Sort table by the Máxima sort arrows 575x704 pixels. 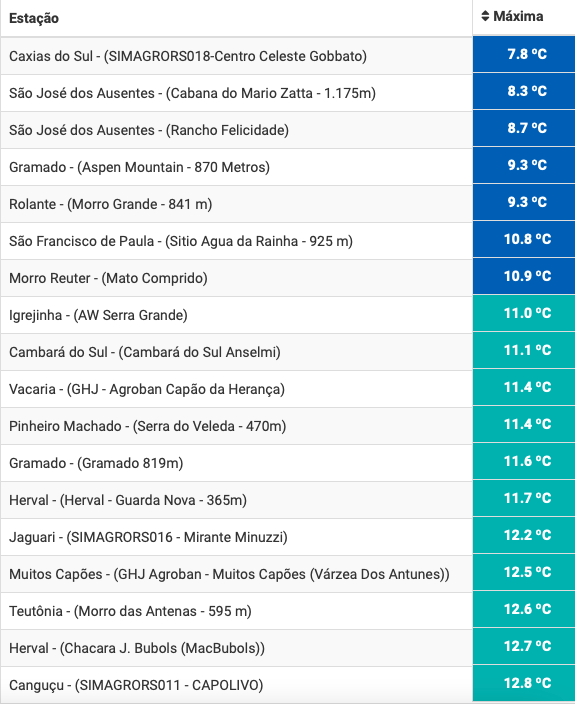coord(485,16)
